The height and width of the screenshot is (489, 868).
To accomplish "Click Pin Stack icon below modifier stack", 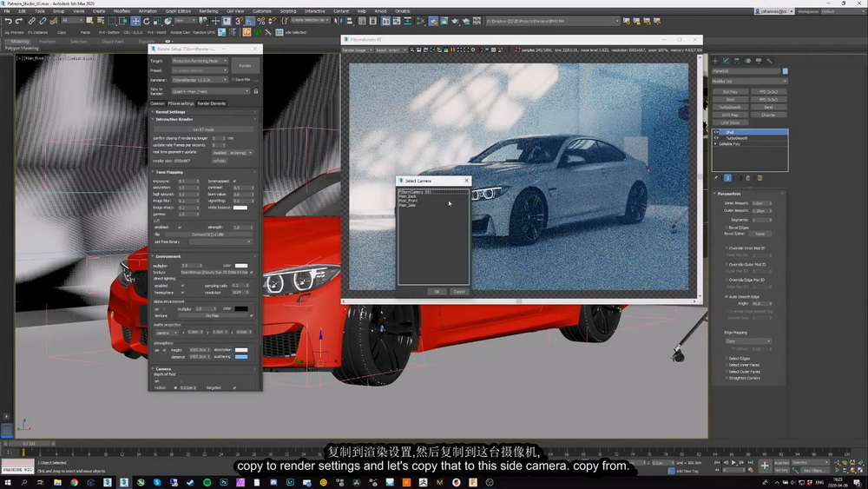I will coord(716,178).
